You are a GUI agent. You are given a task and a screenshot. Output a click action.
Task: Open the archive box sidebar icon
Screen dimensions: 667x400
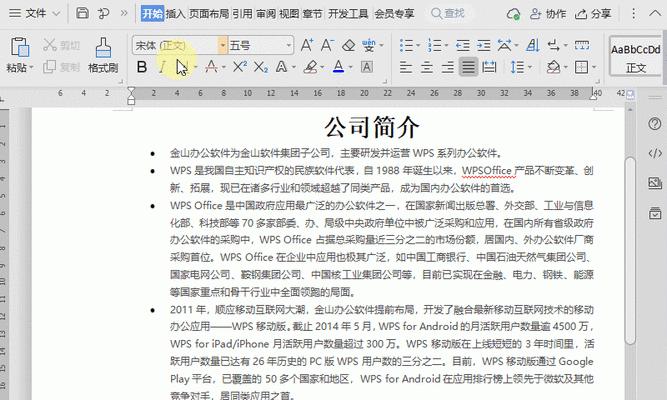coord(655,213)
